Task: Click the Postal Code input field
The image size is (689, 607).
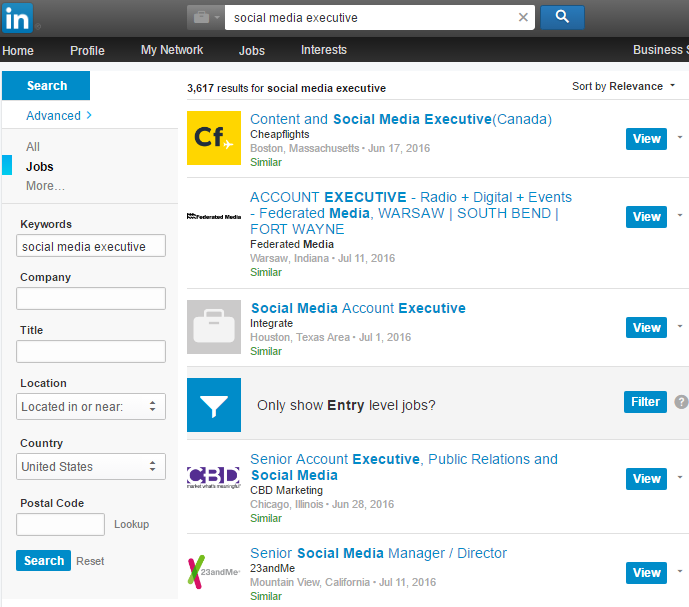Action: (61, 524)
